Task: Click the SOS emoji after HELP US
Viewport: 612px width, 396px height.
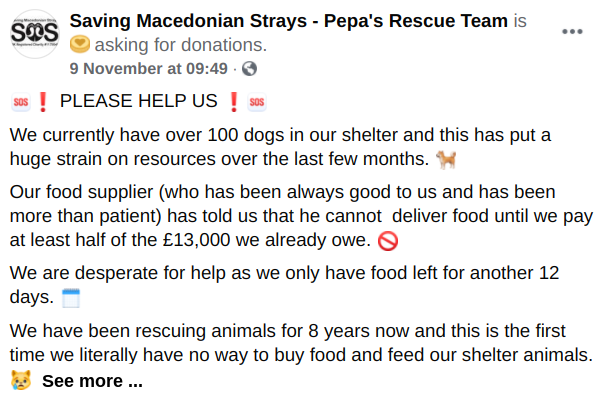Action: coord(257,102)
